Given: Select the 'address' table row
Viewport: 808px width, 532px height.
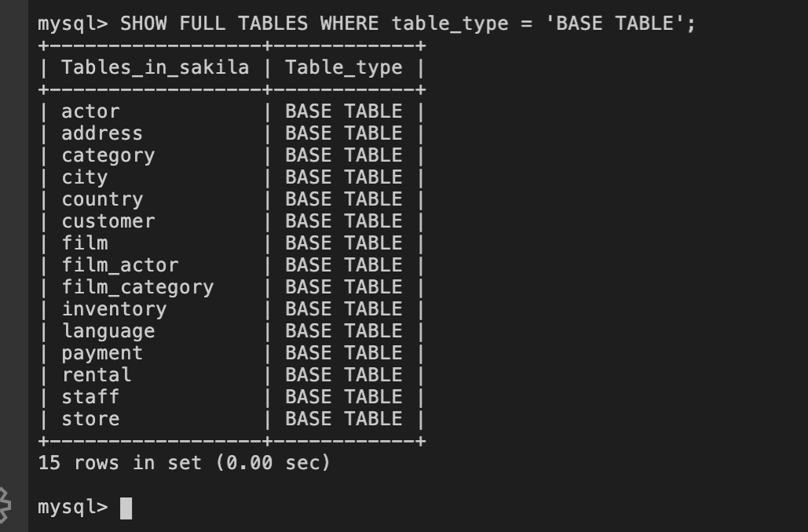Looking at the screenshot, I should point(102,133).
